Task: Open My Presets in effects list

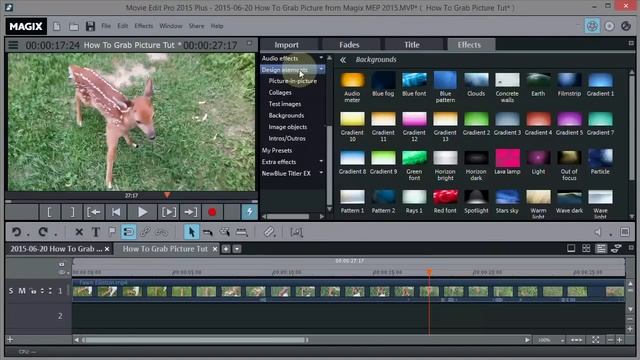Action: click(x=277, y=150)
